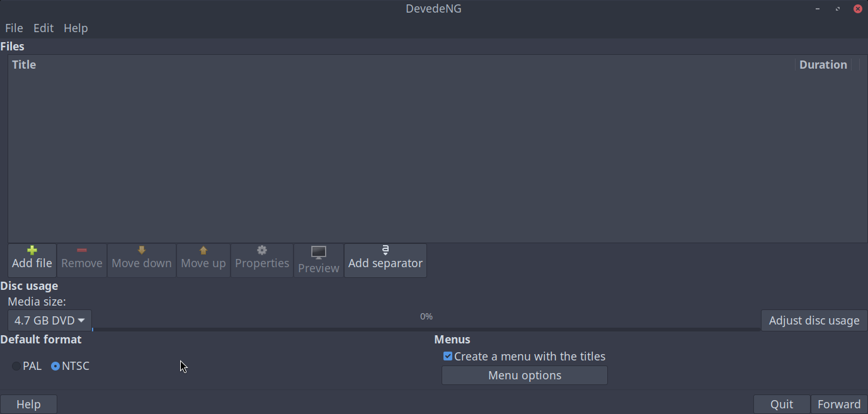Select the NTSC format radio button
The image size is (868, 414).
click(x=55, y=366)
